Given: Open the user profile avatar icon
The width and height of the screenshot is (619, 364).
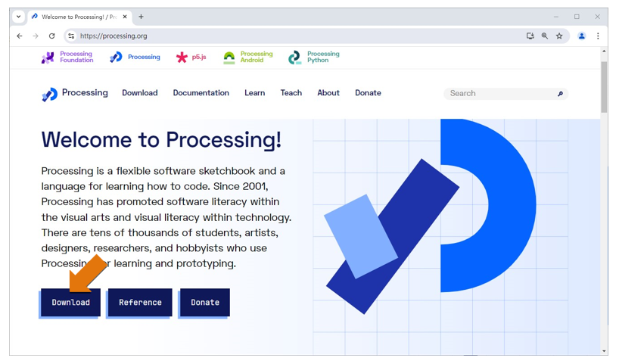Looking at the screenshot, I should (581, 36).
